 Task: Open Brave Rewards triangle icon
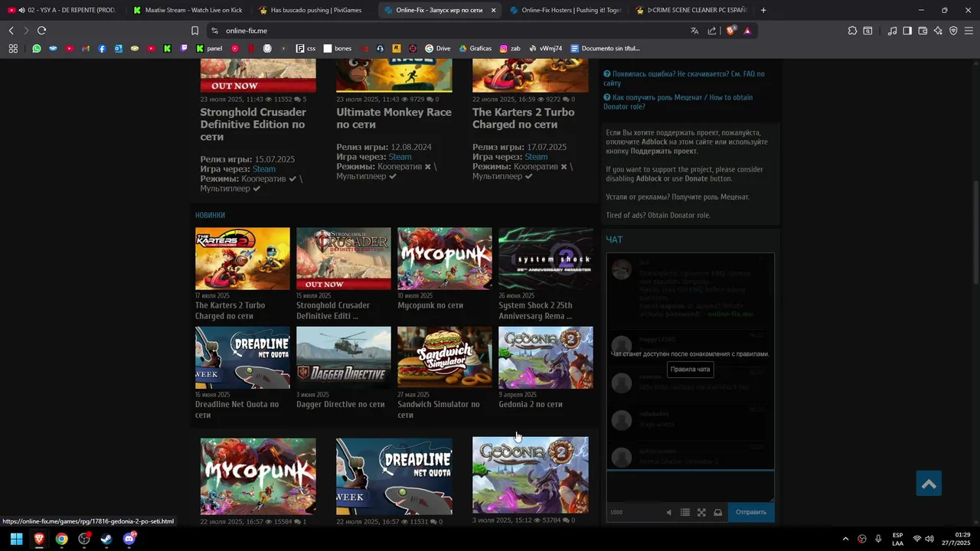coord(747,31)
